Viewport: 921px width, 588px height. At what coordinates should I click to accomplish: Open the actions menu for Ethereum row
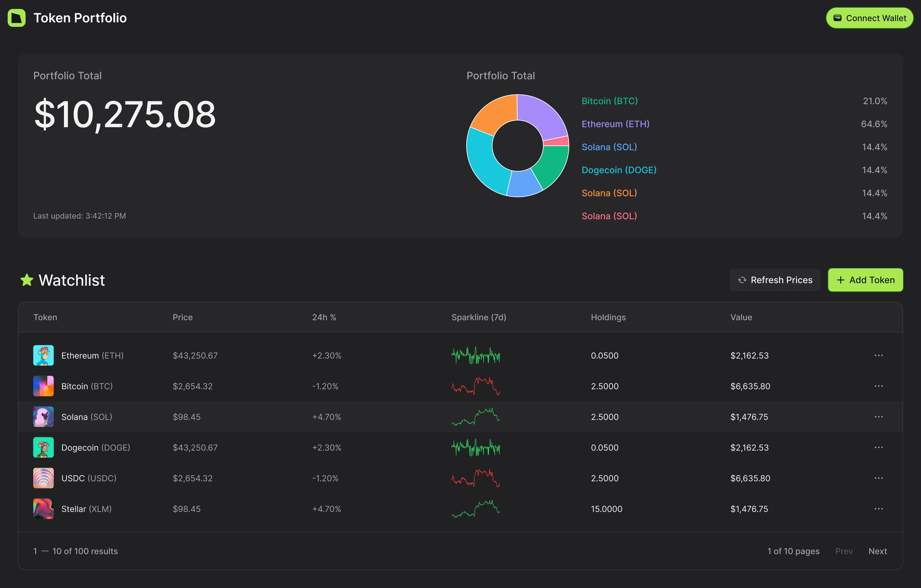click(x=879, y=355)
